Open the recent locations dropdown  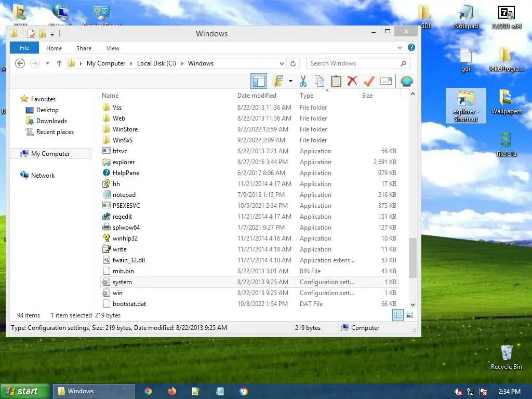pos(47,63)
